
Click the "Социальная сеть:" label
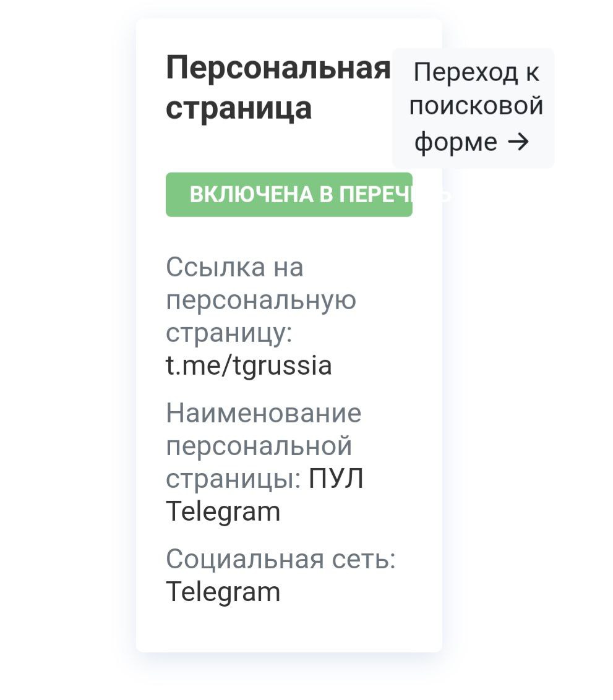click(x=280, y=559)
